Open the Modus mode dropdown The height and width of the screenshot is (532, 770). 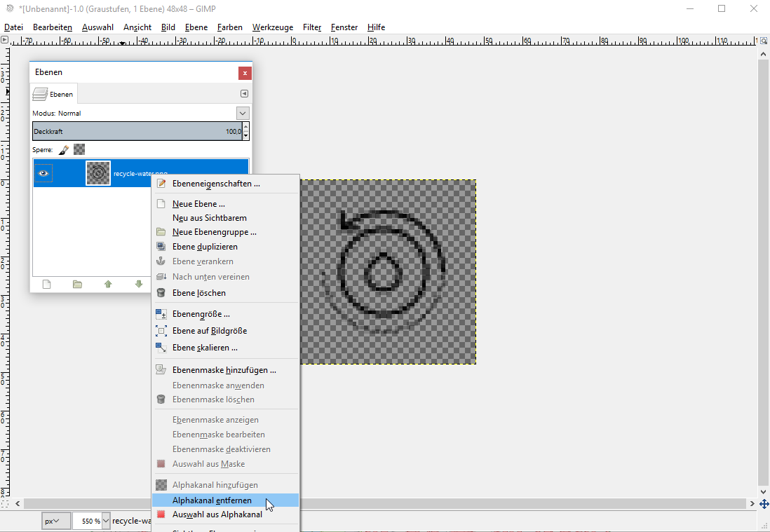click(x=242, y=113)
